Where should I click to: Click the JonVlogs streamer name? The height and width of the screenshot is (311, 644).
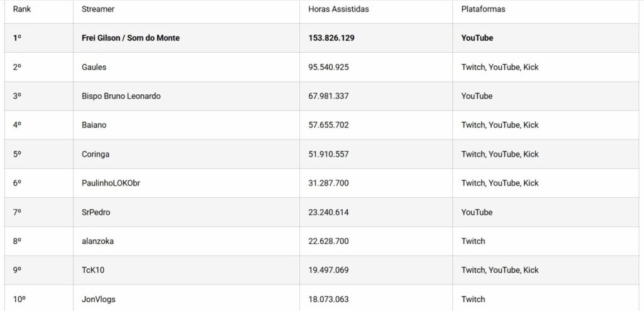(99, 299)
